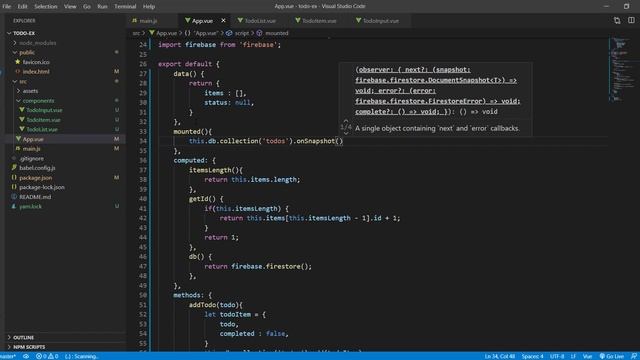Go to line via Ln 34, Col 48
640x360 pixels.
click(500, 356)
